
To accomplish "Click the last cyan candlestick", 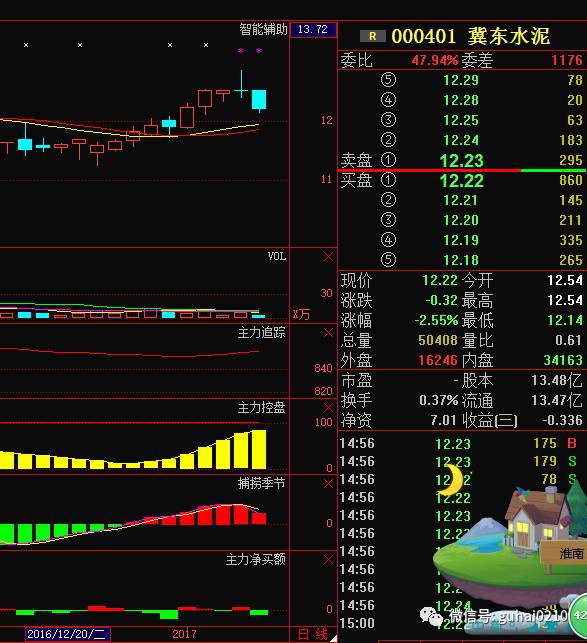I will point(259,99).
